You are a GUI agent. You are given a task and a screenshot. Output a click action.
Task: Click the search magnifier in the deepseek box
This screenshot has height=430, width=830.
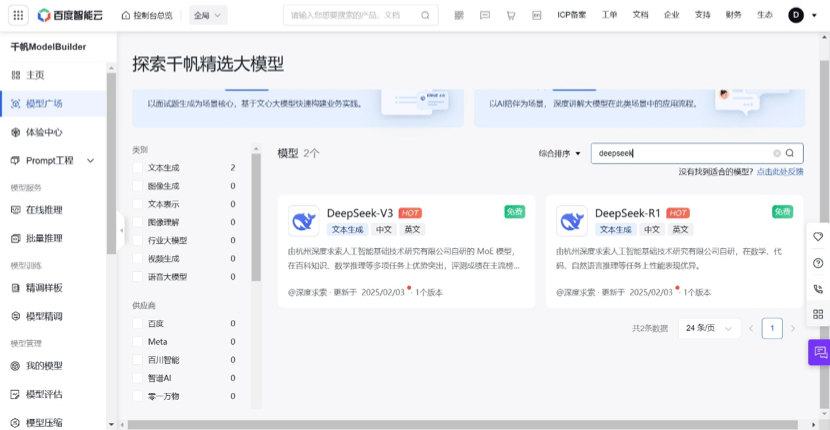(790, 153)
